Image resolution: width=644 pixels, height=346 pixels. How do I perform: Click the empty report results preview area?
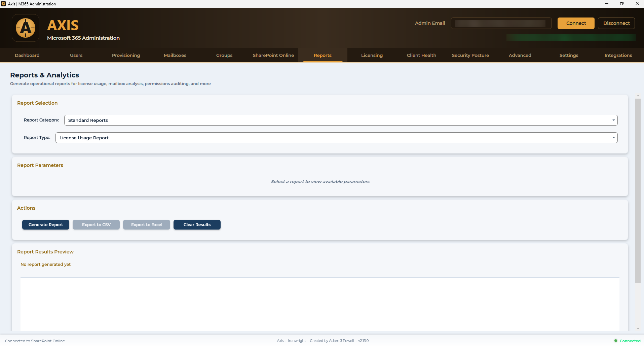(x=320, y=304)
